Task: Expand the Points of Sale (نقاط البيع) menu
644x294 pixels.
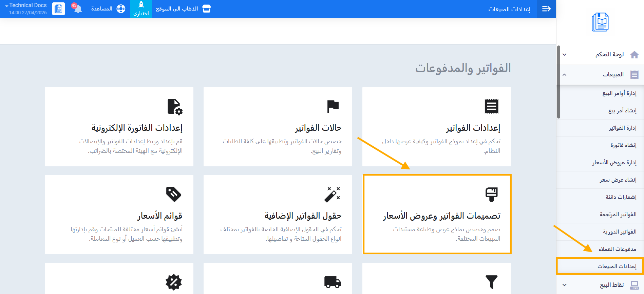Action: click(565, 285)
